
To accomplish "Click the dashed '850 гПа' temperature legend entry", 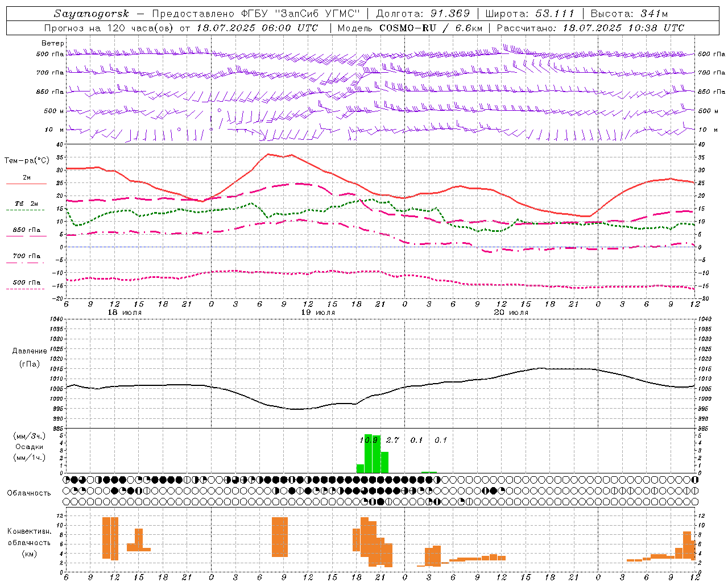I will tap(26, 230).
